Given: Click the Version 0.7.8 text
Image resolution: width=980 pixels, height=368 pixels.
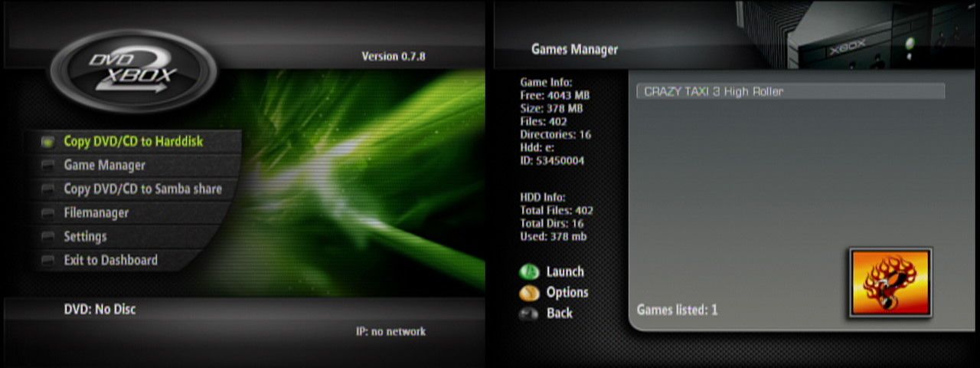Looking at the screenshot, I should pos(394,56).
